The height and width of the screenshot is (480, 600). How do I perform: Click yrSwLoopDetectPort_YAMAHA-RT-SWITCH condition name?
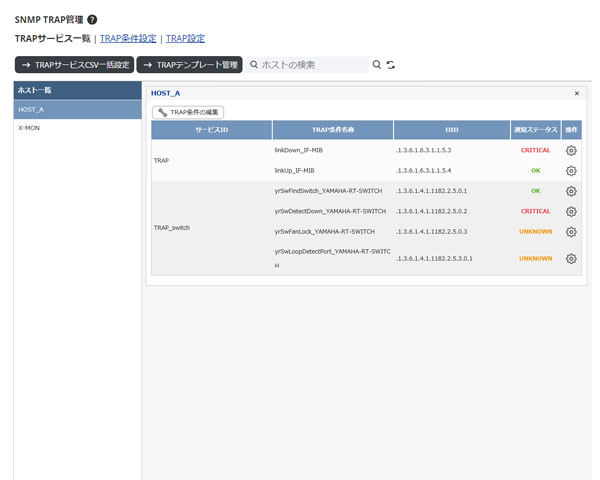coord(333,258)
